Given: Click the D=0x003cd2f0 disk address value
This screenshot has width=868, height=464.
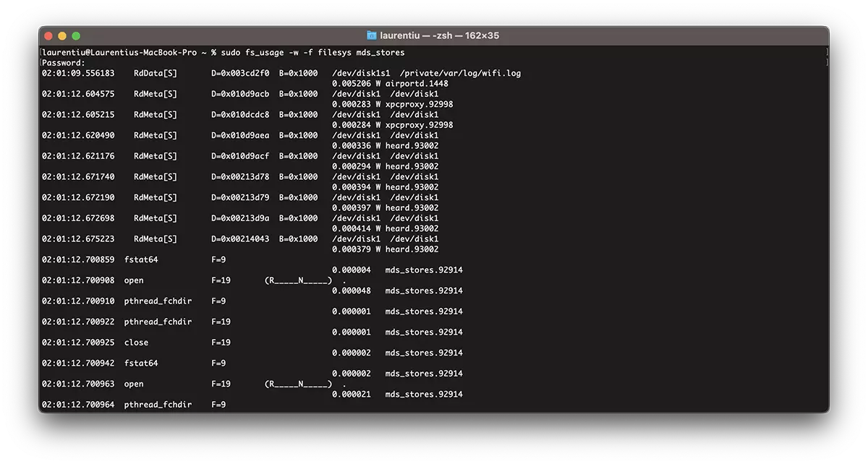Looking at the screenshot, I should tap(240, 73).
